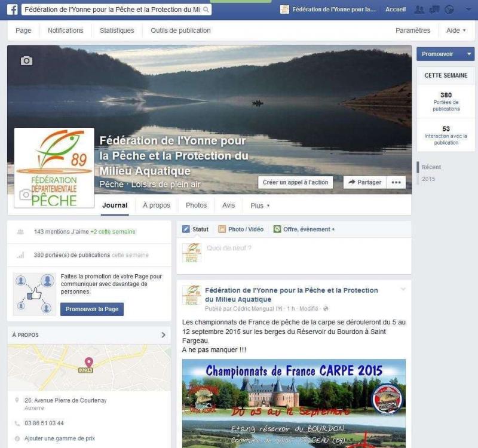Click the phone icon beside 03 86 51 03 44
Screen dimensions: 478x448
coord(17,423)
